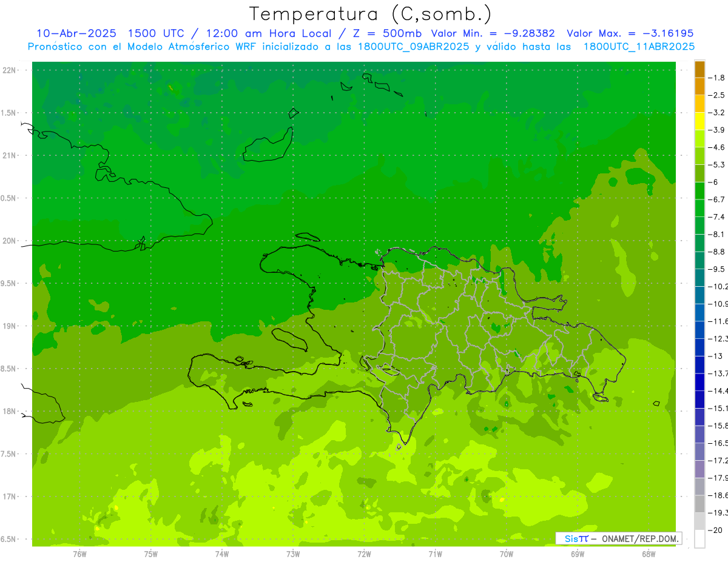
Task: Click the 'Valor Min. = -9.28382' readout
Action: click(x=493, y=33)
